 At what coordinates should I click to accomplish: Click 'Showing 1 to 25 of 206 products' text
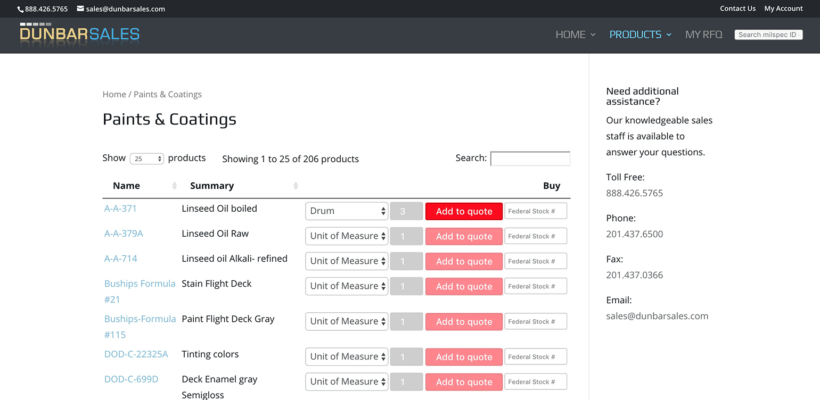pos(290,159)
